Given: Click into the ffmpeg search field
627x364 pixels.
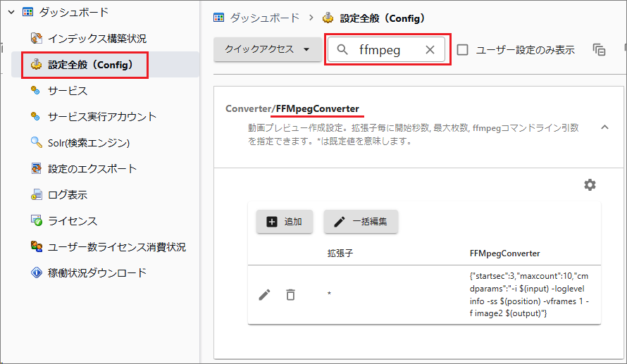Looking at the screenshot, I should (x=386, y=50).
